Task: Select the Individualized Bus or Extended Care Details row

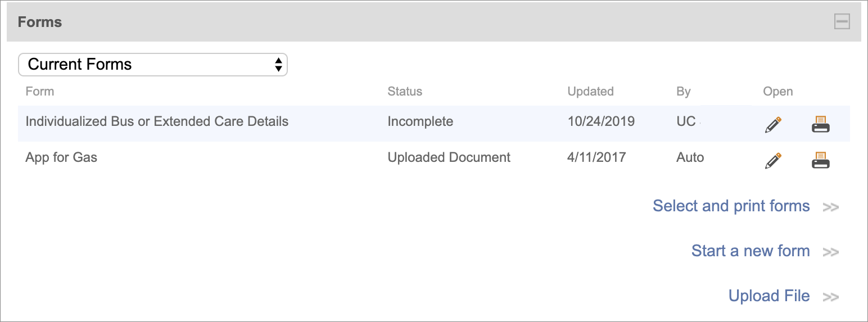Action: (433, 123)
